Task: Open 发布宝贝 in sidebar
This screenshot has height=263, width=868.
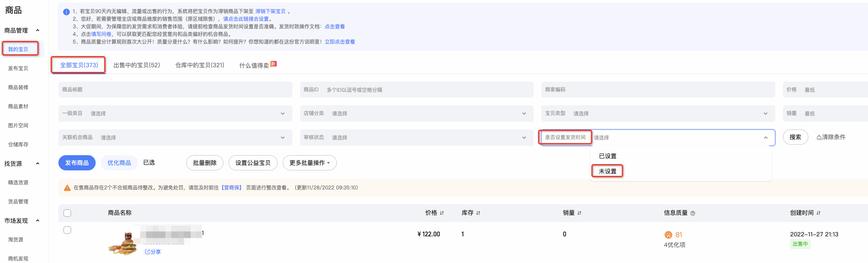Action: click(18, 68)
